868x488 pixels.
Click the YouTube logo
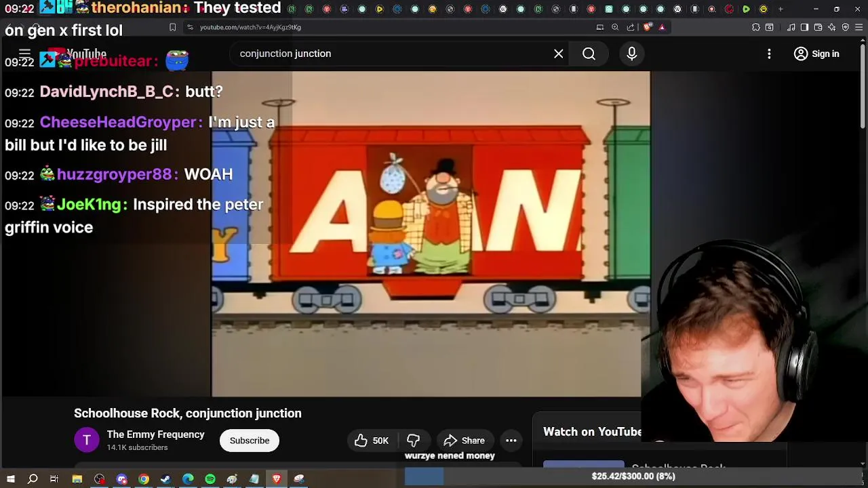[x=77, y=54]
